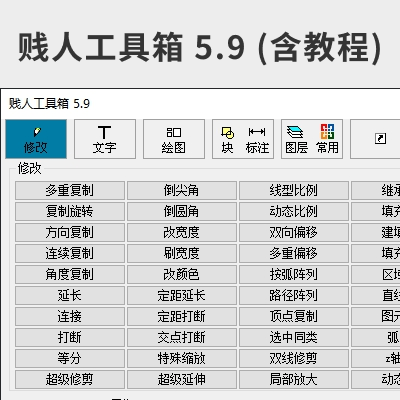
Task: Click the 动态比例 button
Action: pyautogui.click(x=294, y=211)
